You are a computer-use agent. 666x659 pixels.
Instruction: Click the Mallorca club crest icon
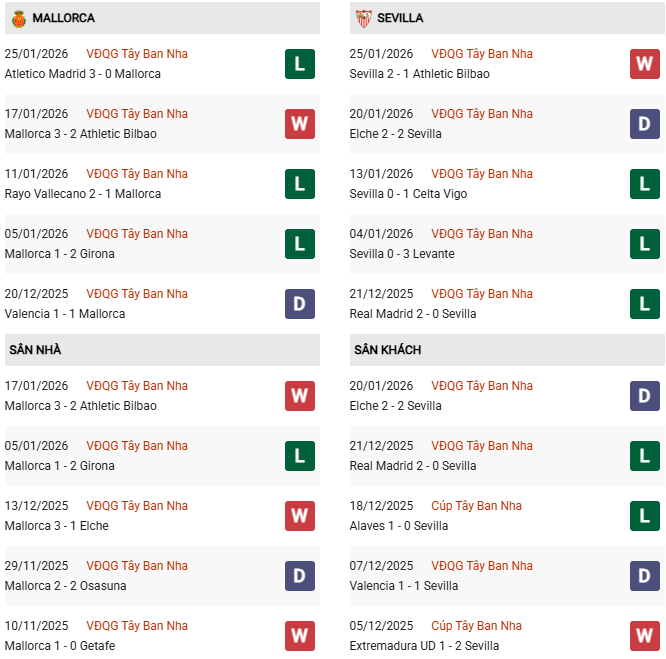(18, 18)
